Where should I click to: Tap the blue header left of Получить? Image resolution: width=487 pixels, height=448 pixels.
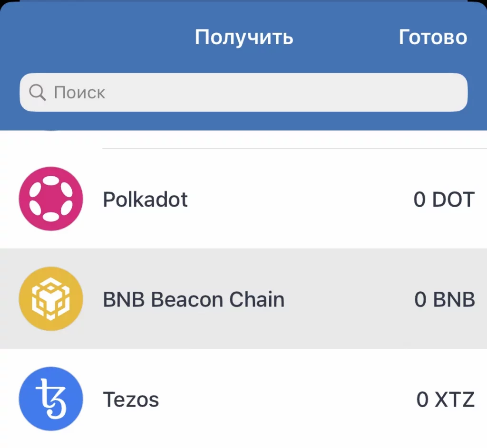click(95, 37)
